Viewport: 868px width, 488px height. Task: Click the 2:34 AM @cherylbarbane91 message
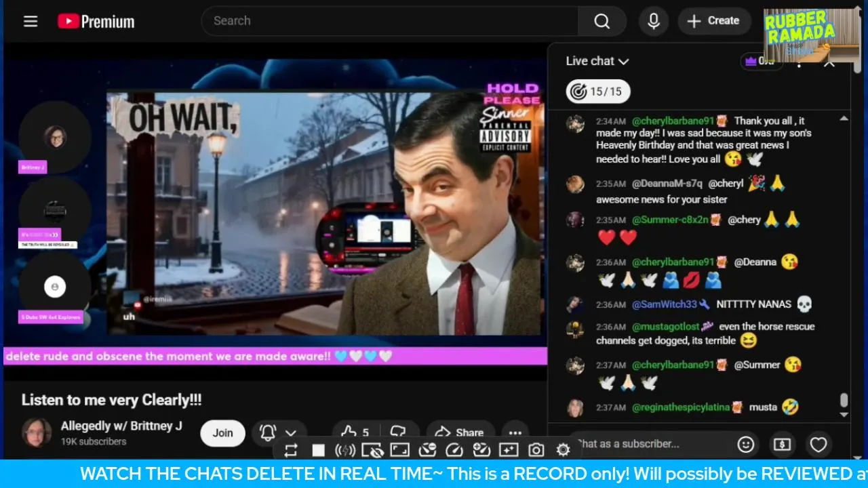point(705,140)
